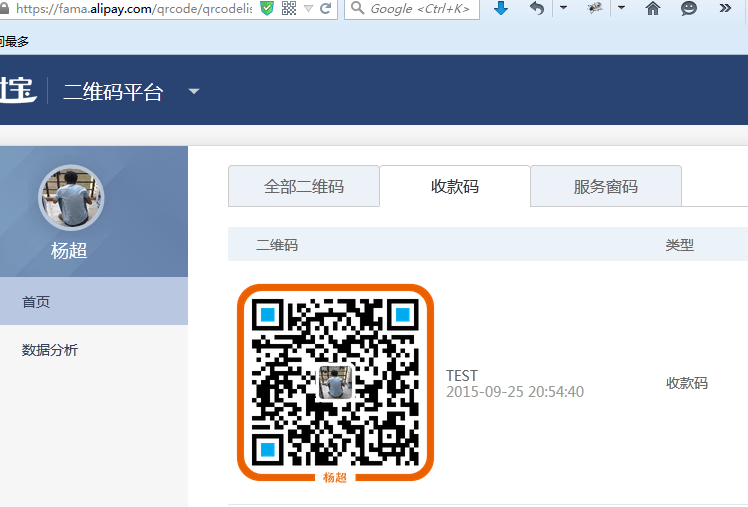Click the TEST QR code name

tap(462, 375)
